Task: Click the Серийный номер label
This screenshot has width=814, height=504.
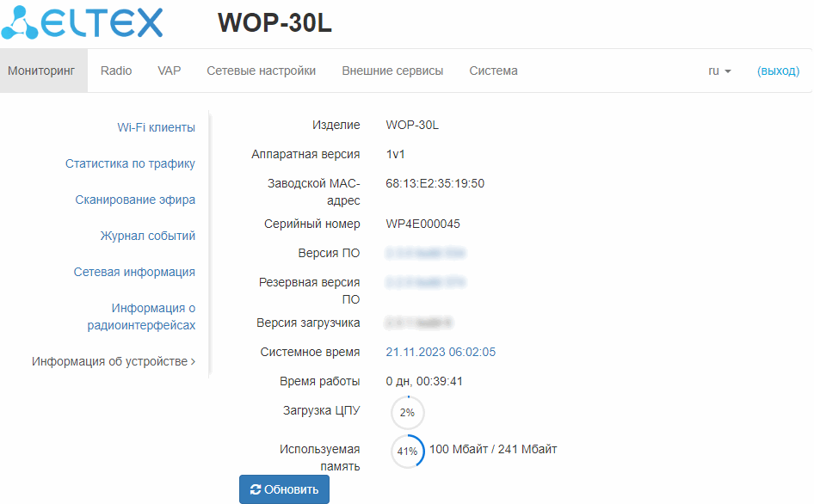Action: [x=312, y=224]
